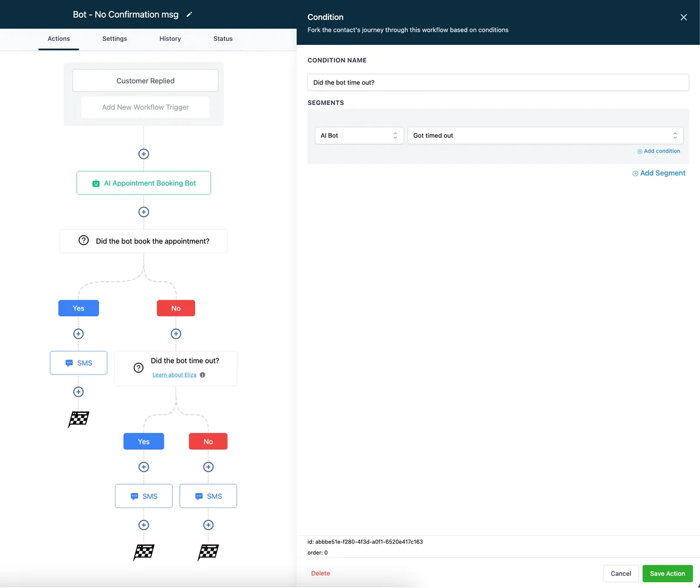700x588 pixels.
Task: Close the Condition panel with X
Action: [684, 17]
